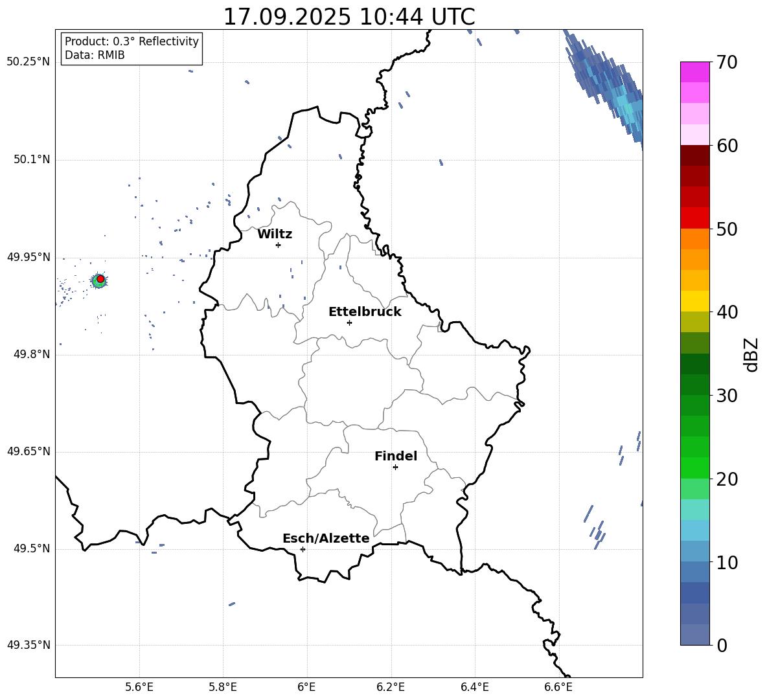Click the 'Product: 0.3° Reflectivity' label
The height and width of the screenshot is (700, 767).
(132, 41)
